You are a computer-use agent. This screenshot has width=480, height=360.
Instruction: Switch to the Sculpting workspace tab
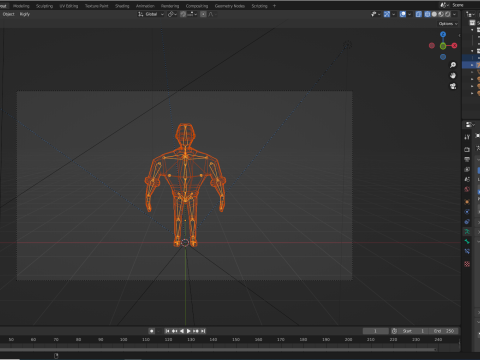[44, 6]
